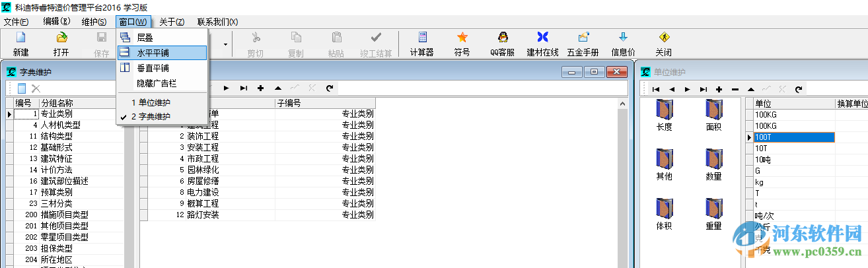Close the open 窗口 menu
868x268 pixels.
point(133,22)
